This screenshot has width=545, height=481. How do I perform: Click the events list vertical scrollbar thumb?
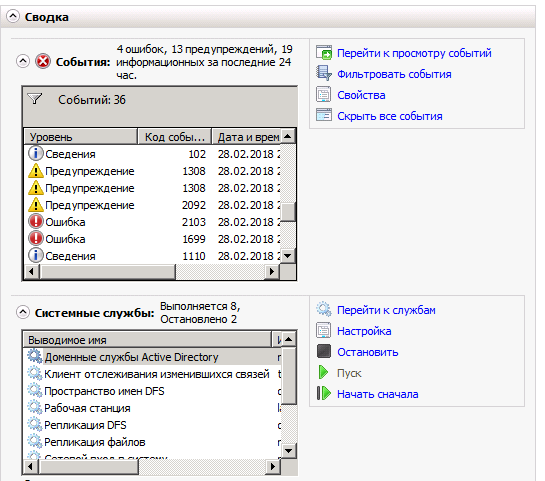(287, 212)
